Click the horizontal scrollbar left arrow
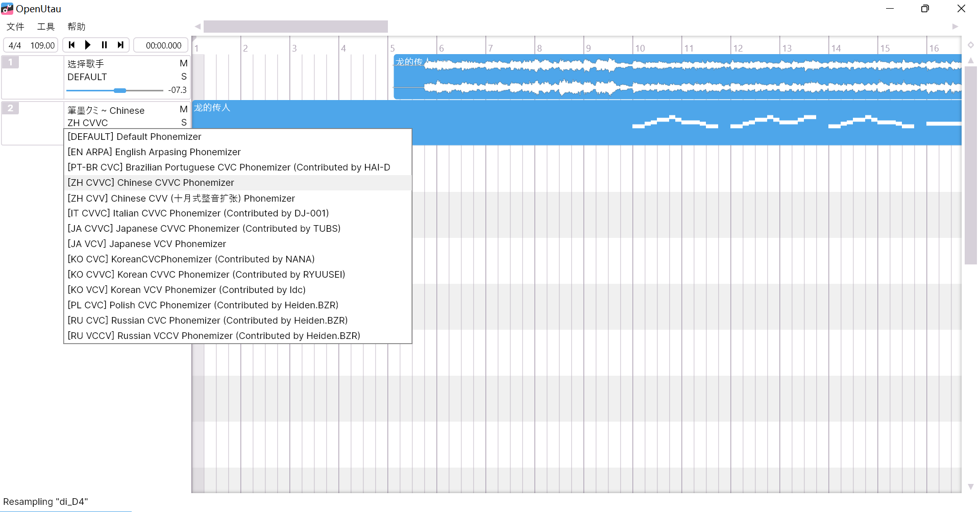This screenshot has width=980, height=512. [198, 27]
